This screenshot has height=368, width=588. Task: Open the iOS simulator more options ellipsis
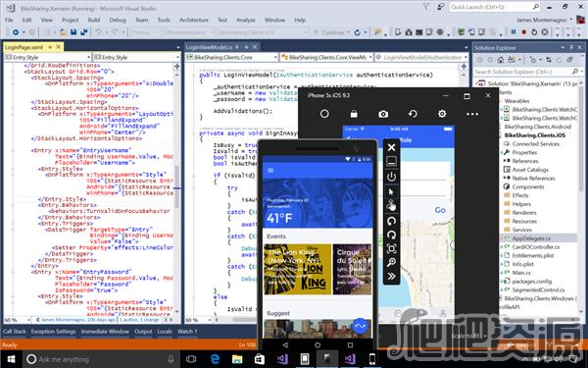pos(472,114)
